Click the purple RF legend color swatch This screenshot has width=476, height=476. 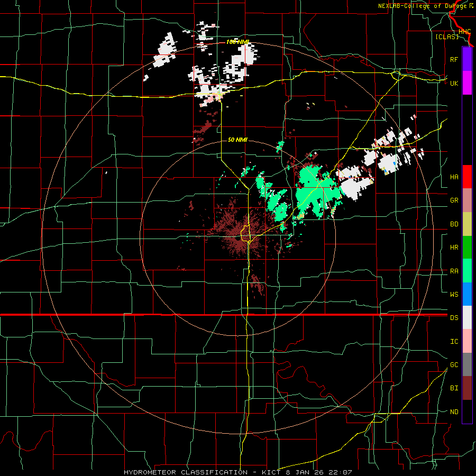pos(467,59)
